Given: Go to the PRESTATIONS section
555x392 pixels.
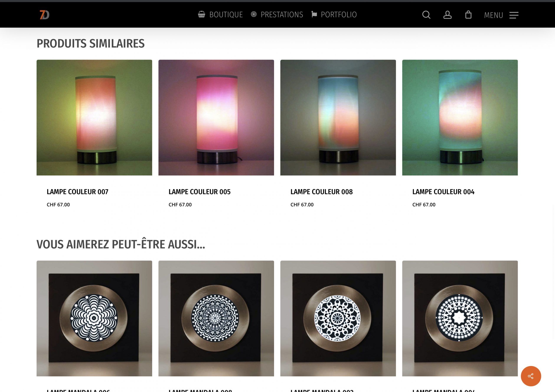Looking at the screenshot, I should click(x=282, y=15).
